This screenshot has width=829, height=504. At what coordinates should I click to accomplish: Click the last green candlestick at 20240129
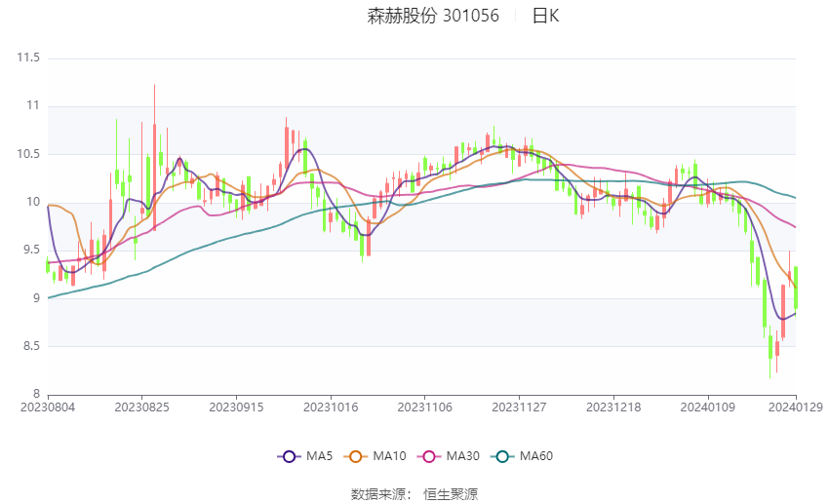tap(796, 288)
